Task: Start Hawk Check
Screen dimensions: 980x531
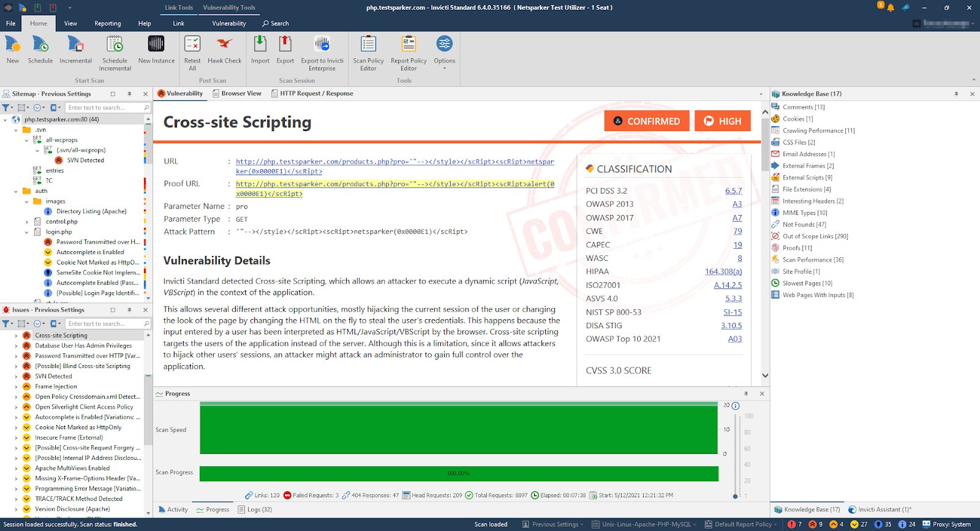Action: click(x=224, y=50)
